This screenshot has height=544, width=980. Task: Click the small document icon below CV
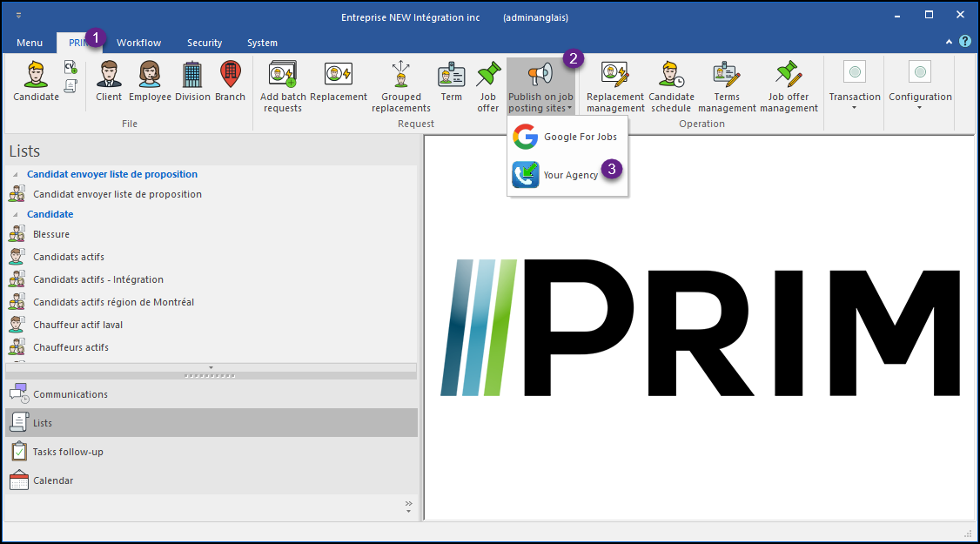point(70,85)
